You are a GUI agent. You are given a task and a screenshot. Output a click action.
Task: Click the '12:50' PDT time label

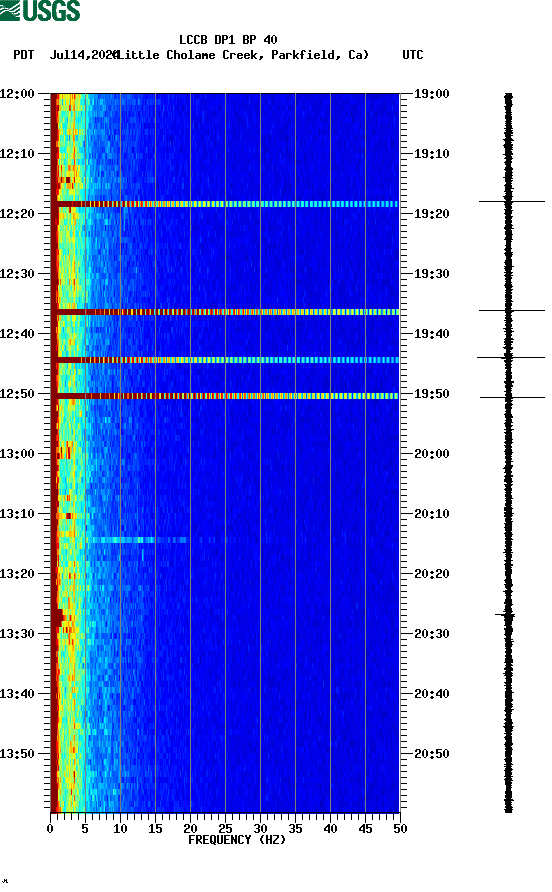tap(17, 394)
